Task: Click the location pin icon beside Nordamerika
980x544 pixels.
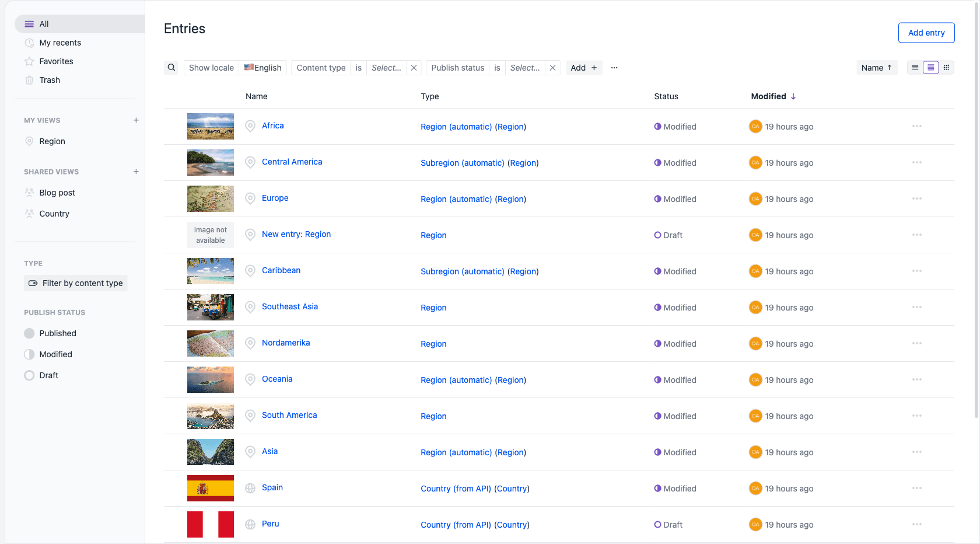Action: click(x=250, y=343)
